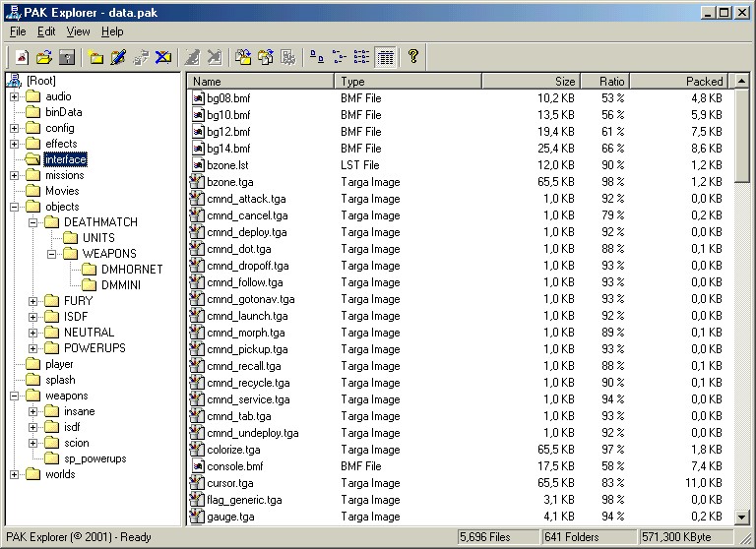Sort by the Type column header
The height and width of the screenshot is (549, 756).
(408, 81)
